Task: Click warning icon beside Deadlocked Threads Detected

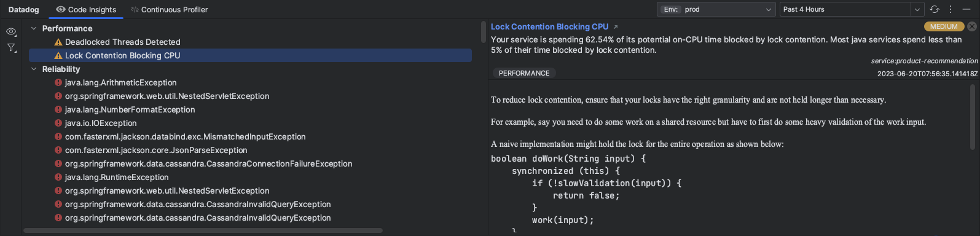Action: [58, 42]
